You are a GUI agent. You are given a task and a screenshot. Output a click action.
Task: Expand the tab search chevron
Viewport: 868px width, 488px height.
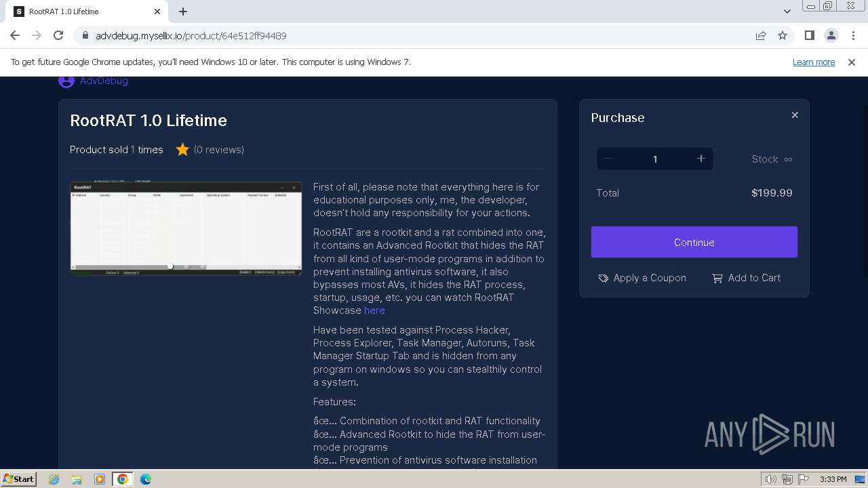click(787, 12)
